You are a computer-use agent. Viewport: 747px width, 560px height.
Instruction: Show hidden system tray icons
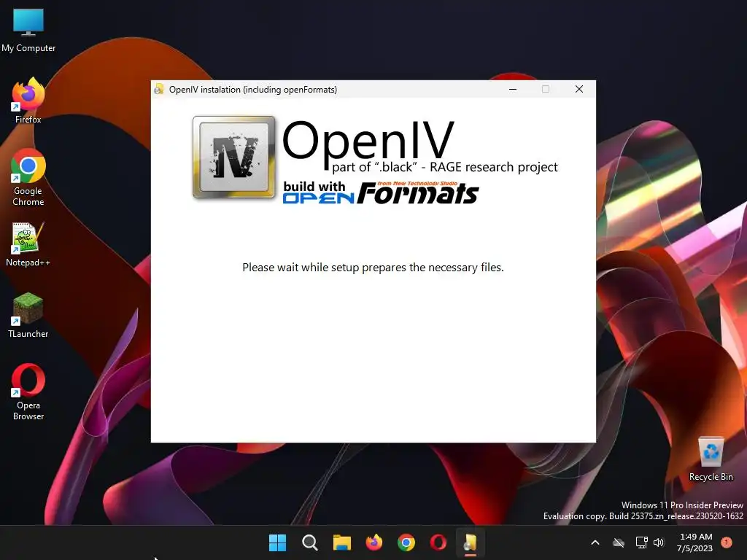[595, 542]
